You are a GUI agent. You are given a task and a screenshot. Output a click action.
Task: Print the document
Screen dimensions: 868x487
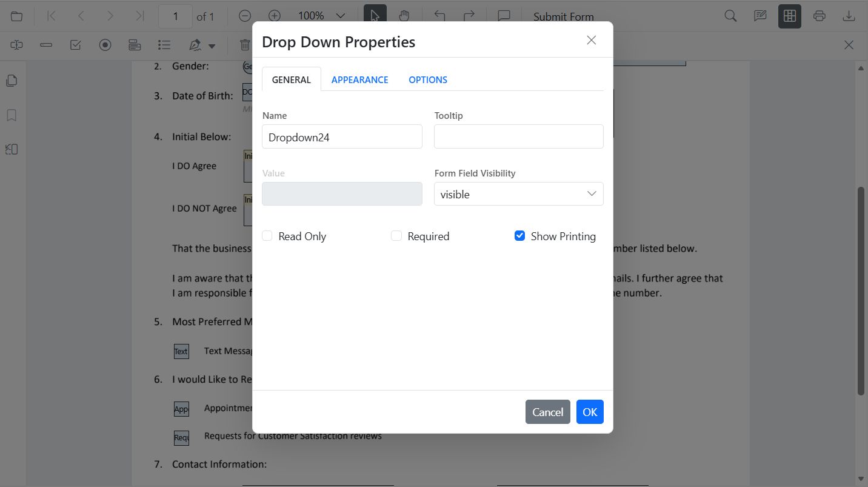820,16
